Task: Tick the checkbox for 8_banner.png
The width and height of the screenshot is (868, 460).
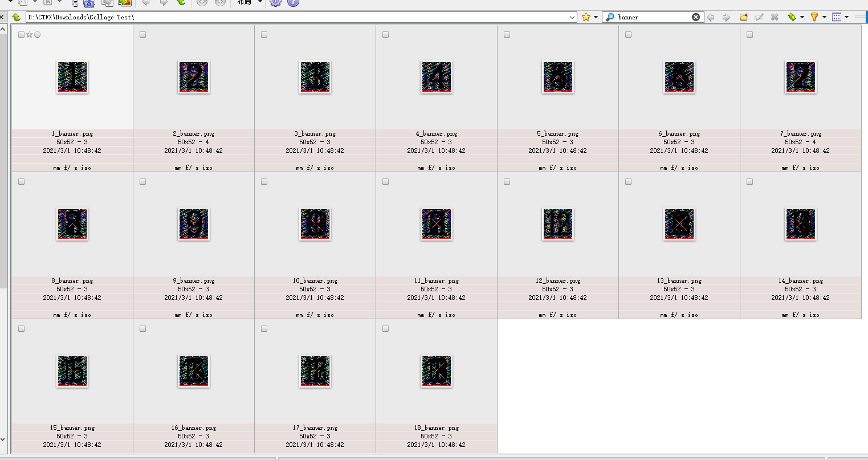Action: (21, 182)
